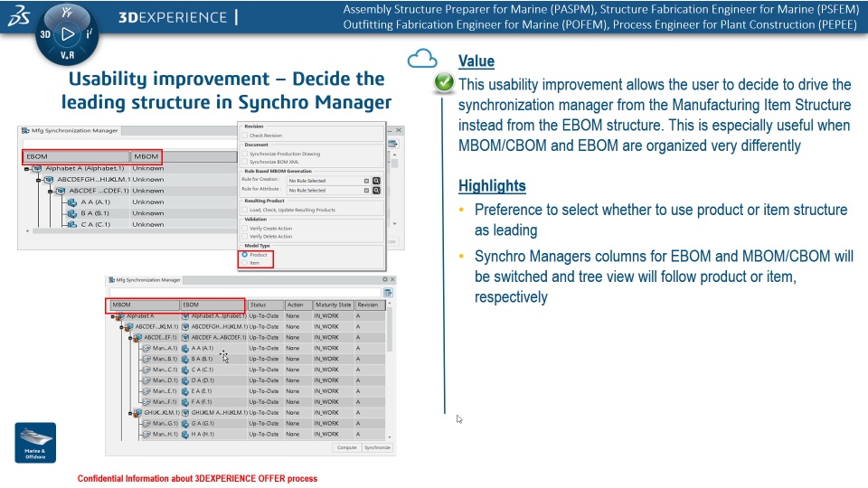Open the V.R quadrant of the compass
Viewport: 868px width, 488px height.
(68, 55)
